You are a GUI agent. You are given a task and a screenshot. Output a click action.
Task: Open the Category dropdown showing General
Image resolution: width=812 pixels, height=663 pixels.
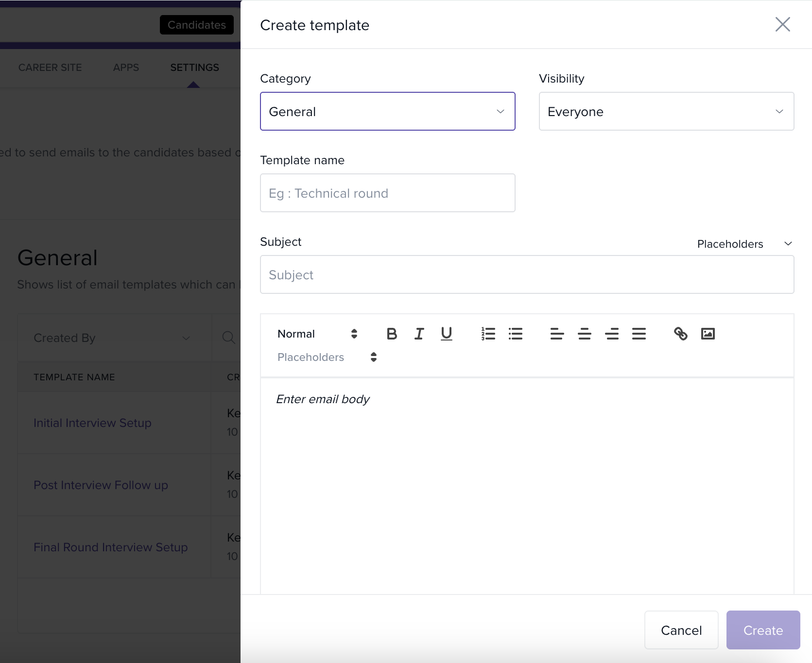(x=387, y=111)
